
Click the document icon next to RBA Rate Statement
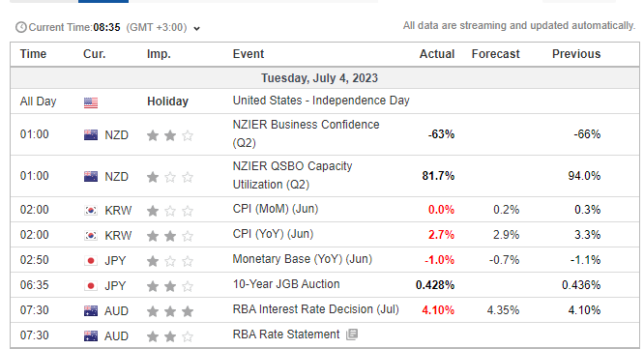coord(352,334)
